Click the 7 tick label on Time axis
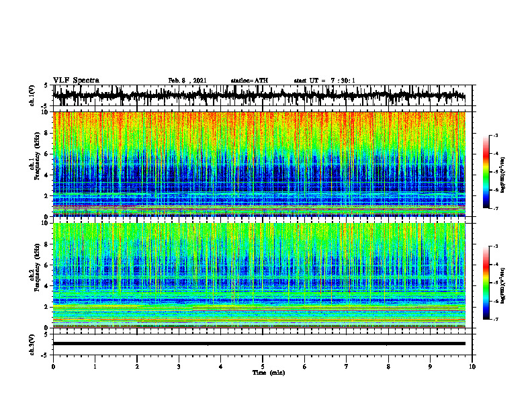Screen dimensions: 532x411 (x=347, y=367)
